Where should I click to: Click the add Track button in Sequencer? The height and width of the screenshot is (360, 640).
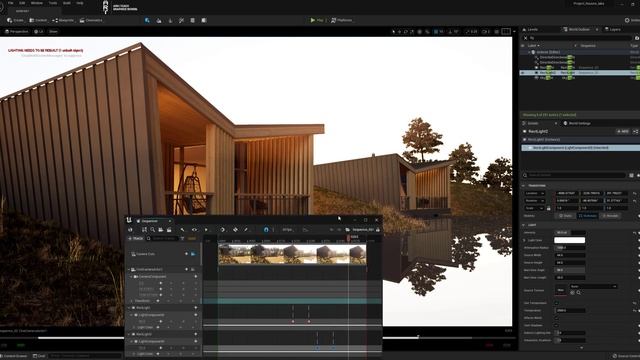pyautogui.click(x=136, y=238)
